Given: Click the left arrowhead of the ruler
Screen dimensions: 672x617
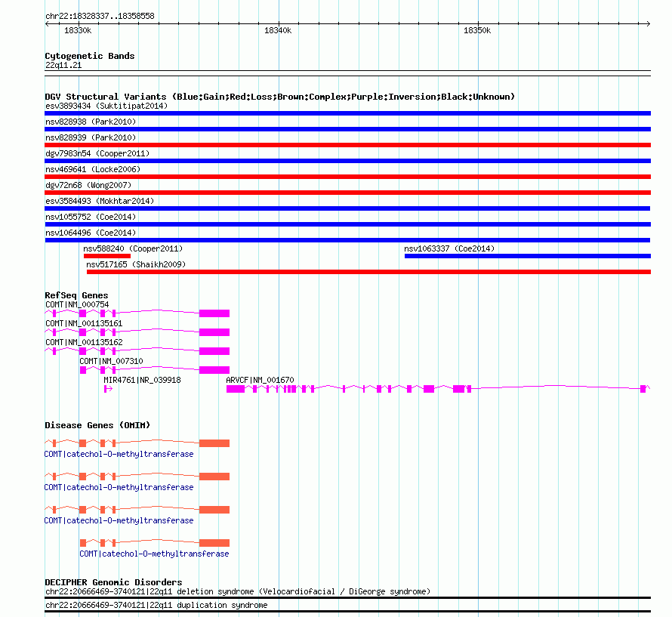Looking at the screenshot, I should pyautogui.click(x=47, y=24).
